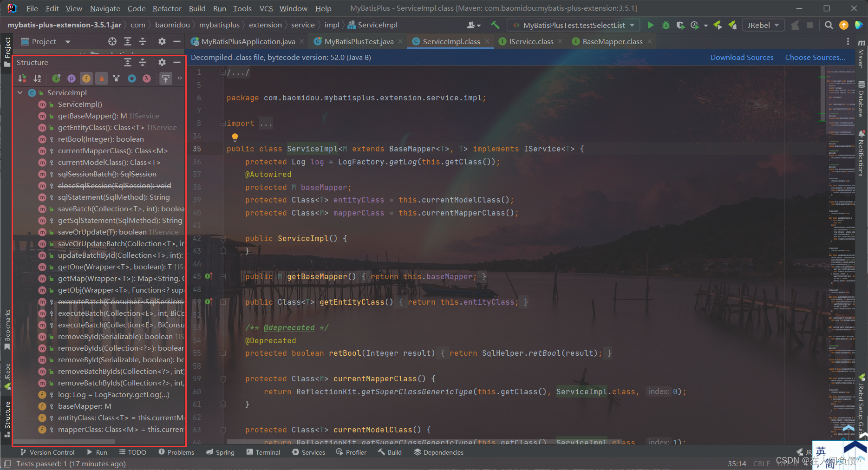Open the Terminal tool window button

click(263, 452)
